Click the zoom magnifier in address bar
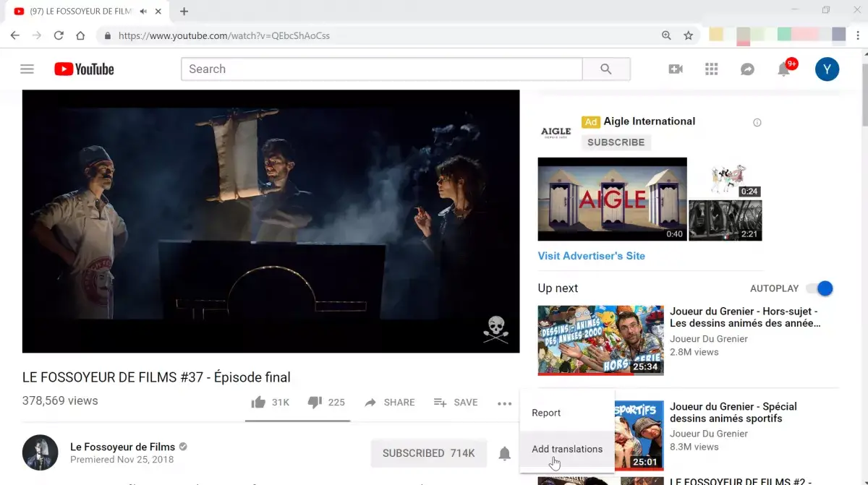 pos(666,35)
